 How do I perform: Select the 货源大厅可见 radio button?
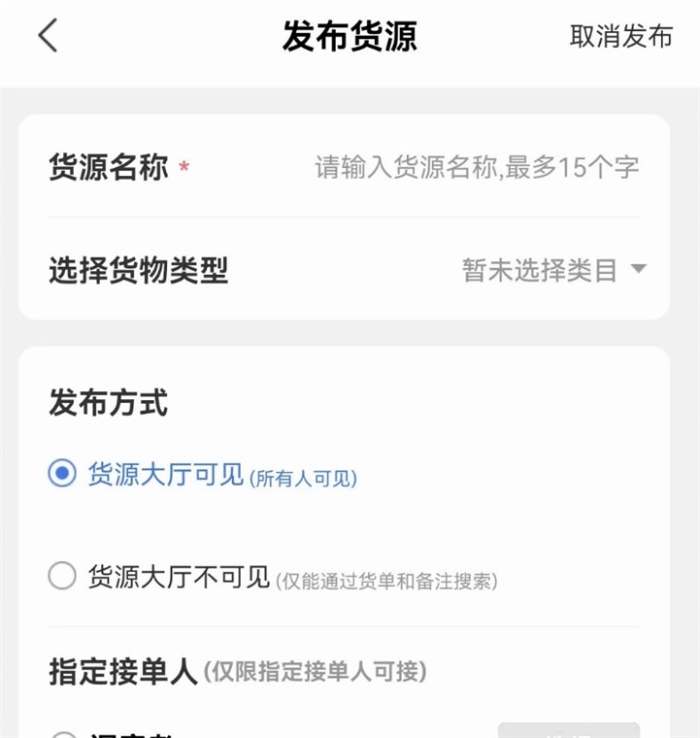tap(62, 474)
